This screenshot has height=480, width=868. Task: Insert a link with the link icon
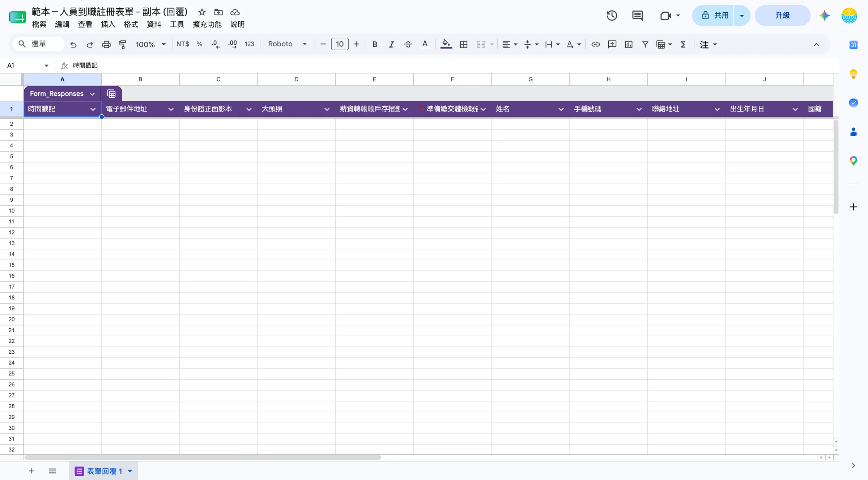596,45
